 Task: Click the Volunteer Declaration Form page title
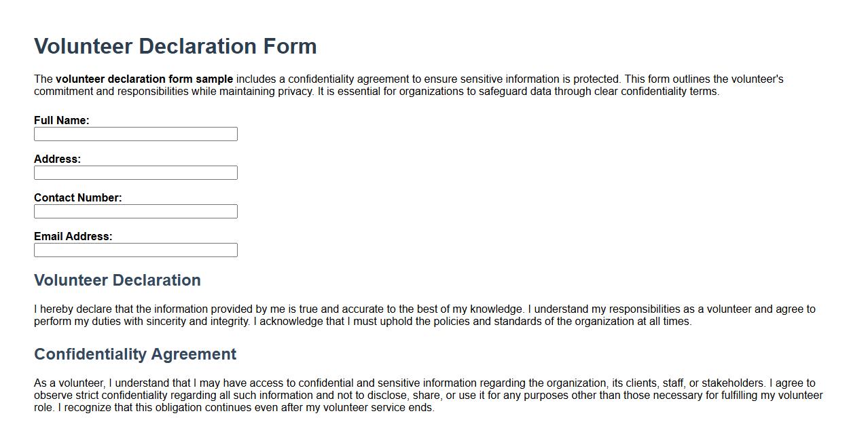tap(175, 46)
